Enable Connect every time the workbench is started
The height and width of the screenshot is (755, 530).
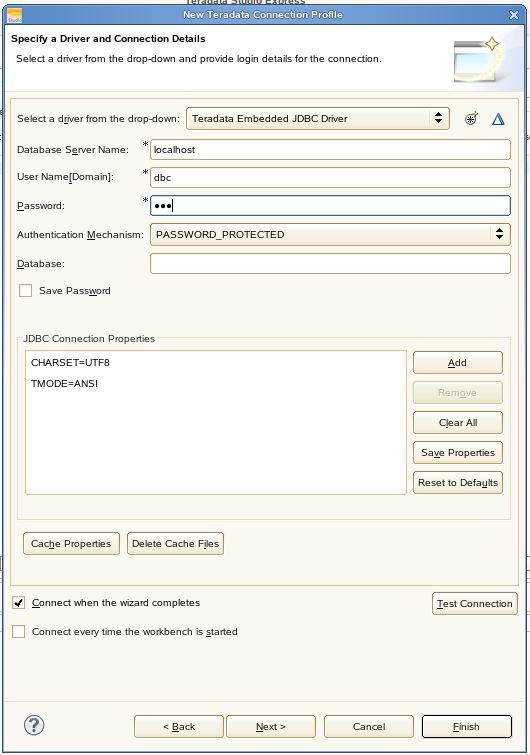pyautogui.click(x=19, y=631)
